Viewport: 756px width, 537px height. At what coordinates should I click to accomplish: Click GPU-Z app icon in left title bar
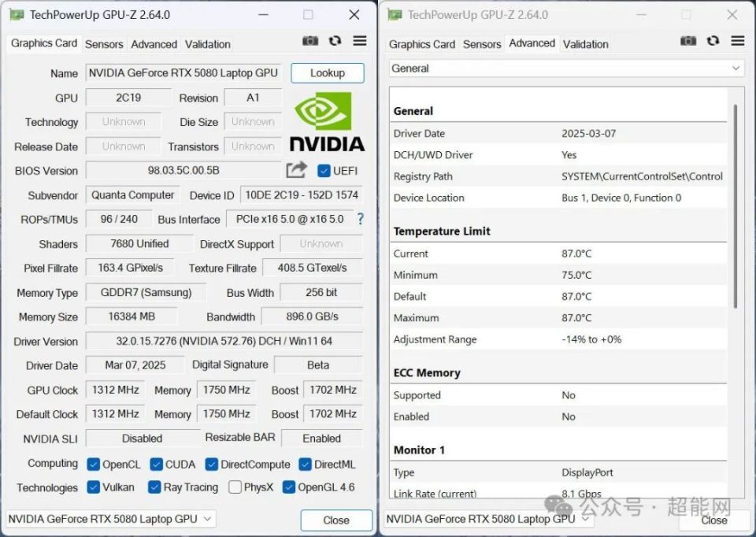point(17,15)
